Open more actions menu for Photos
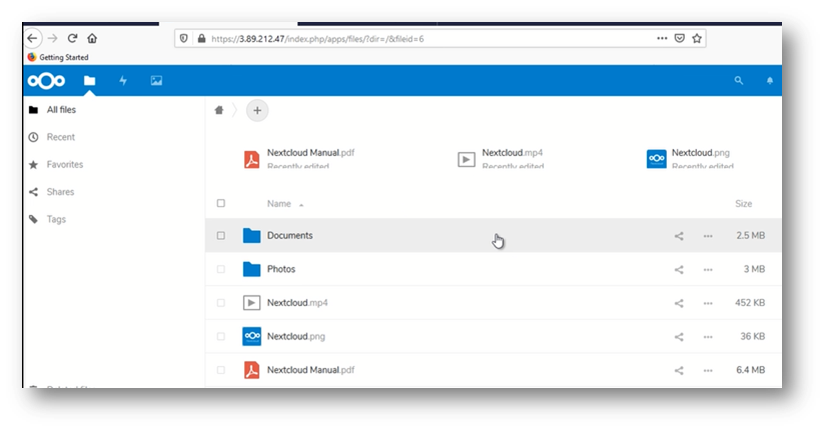824x430 pixels. click(708, 270)
